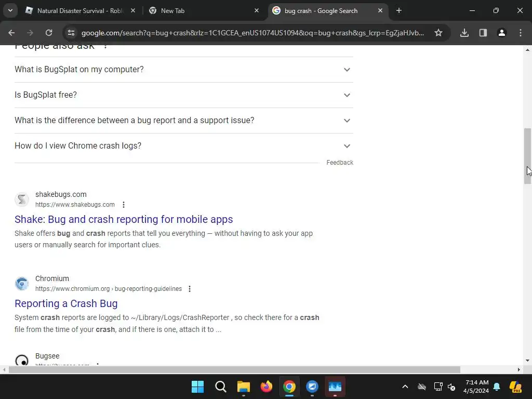Open the clock showing 7:14 AM

476,387
